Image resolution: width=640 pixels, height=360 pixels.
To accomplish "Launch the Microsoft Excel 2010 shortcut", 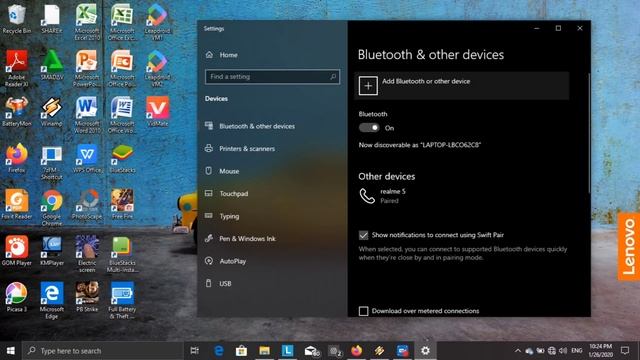I will (87, 22).
